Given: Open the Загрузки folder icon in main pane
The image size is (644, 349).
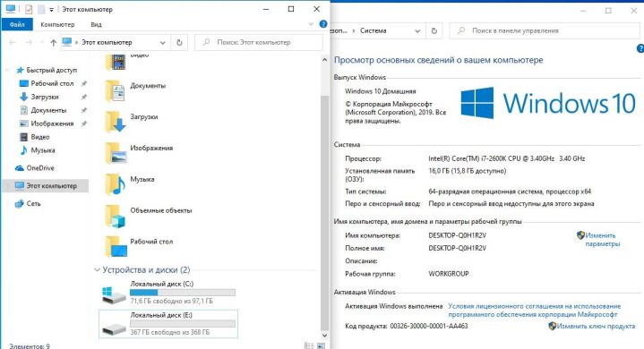Looking at the screenshot, I should tap(115, 122).
